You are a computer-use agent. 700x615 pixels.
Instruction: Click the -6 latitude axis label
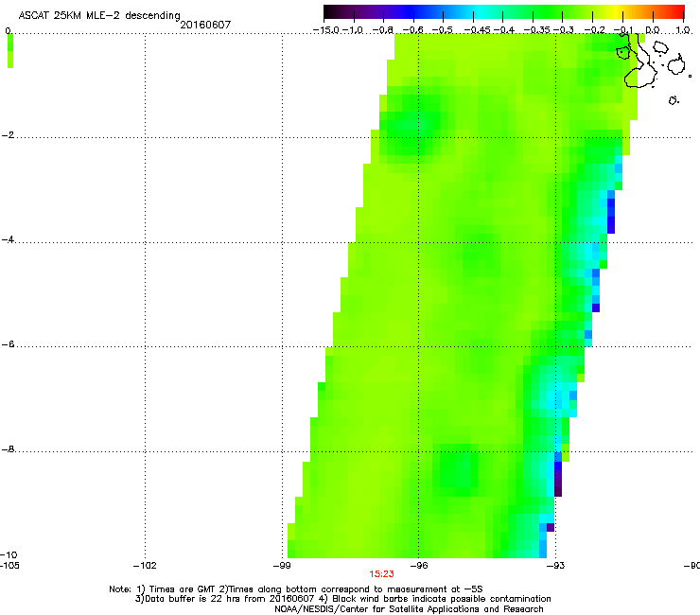(x=8, y=344)
